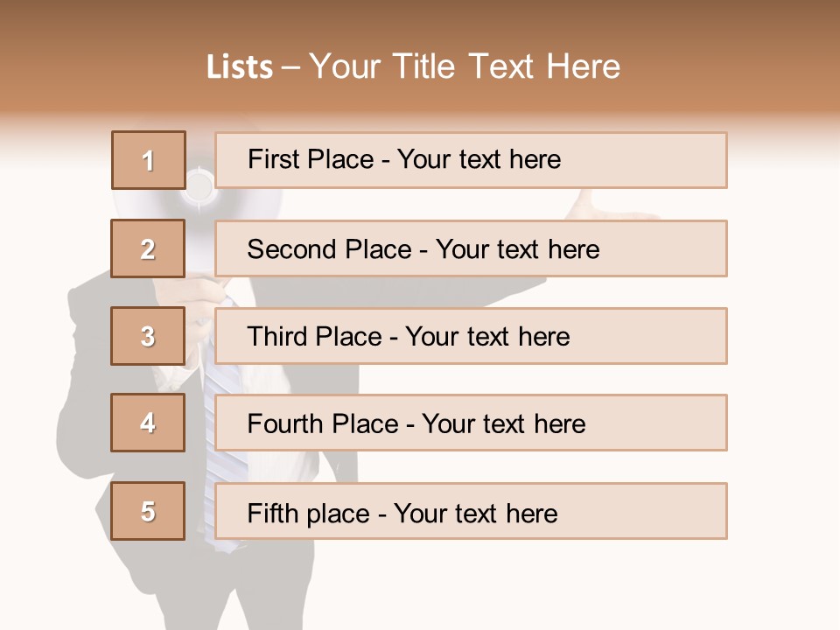Screen dimensions: 840x630
Task: Click the words 'First Place'
Action: 311,159
